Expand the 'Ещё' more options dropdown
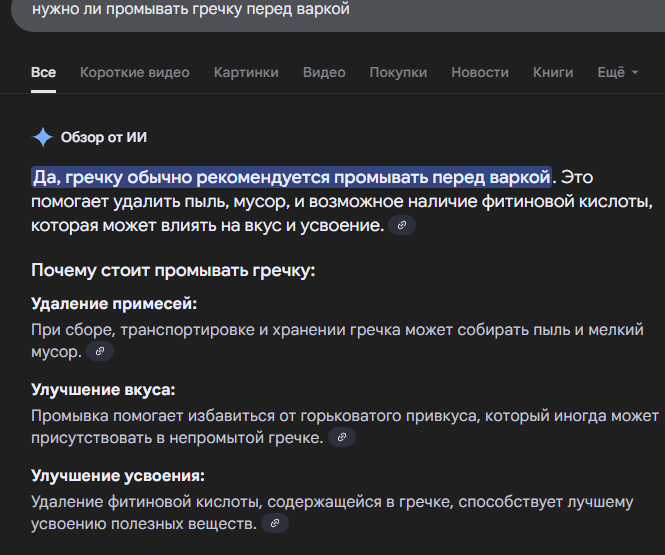Screen dimensions: 665x555 click(x=618, y=73)
